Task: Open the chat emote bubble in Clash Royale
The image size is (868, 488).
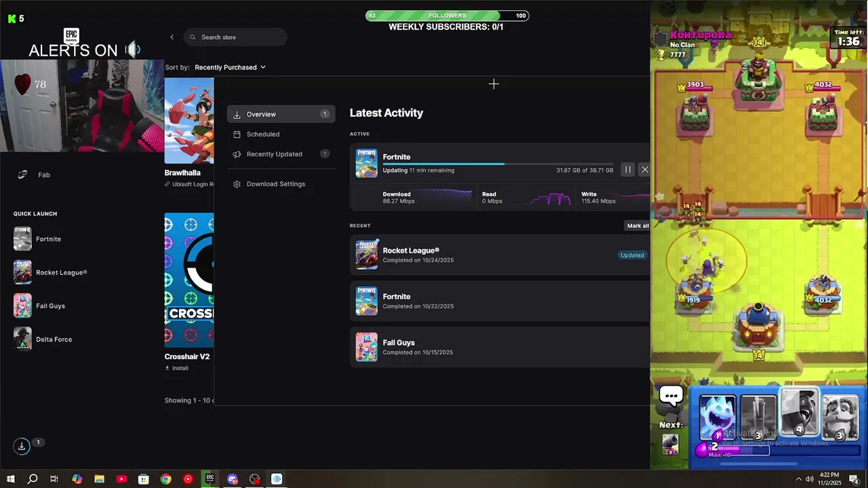Action: (671, 396)
